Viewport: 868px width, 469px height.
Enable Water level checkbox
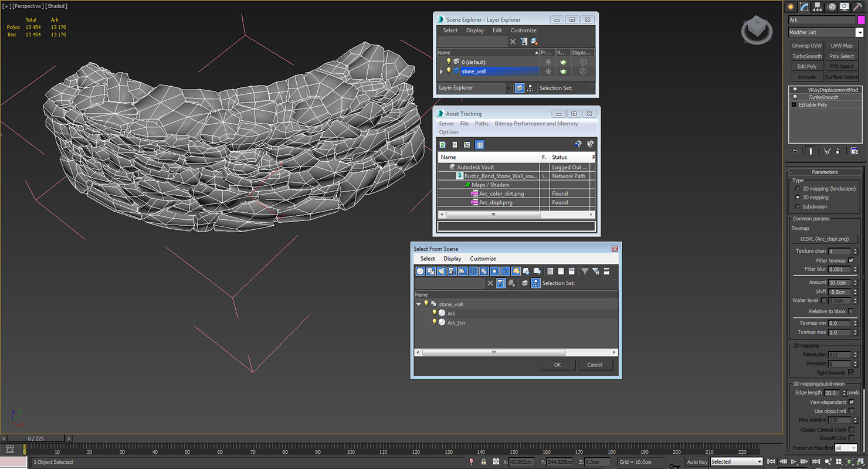pos(823,301)
